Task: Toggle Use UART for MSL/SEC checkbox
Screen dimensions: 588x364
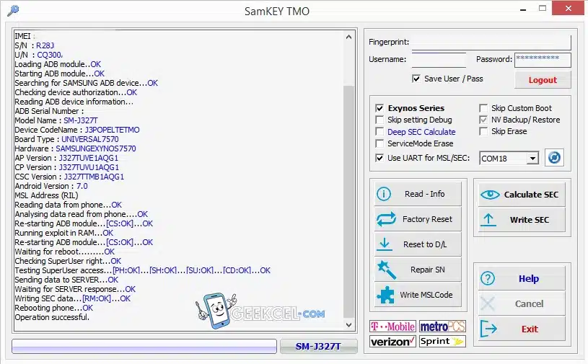Action: [379, 158]
